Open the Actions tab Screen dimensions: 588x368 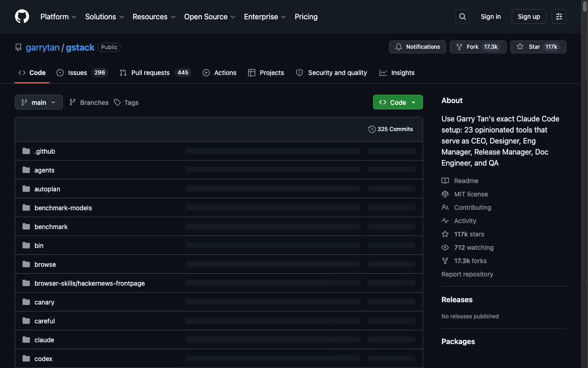220,73
